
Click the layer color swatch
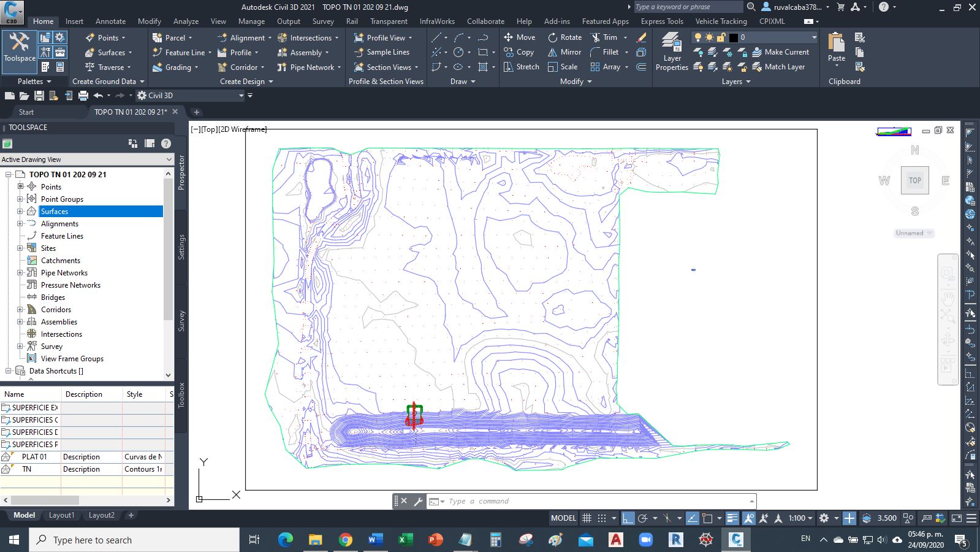(x=733, y=37)
